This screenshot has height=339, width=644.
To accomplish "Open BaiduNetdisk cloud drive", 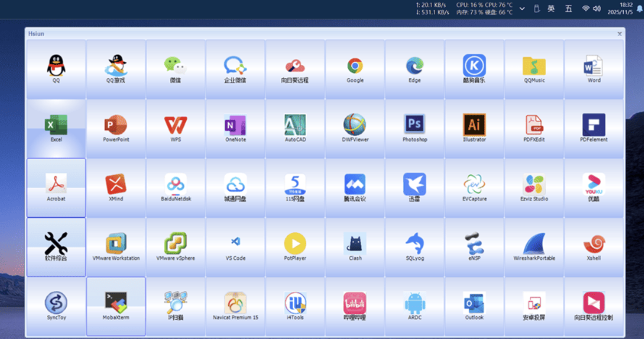I will point(176,187).
